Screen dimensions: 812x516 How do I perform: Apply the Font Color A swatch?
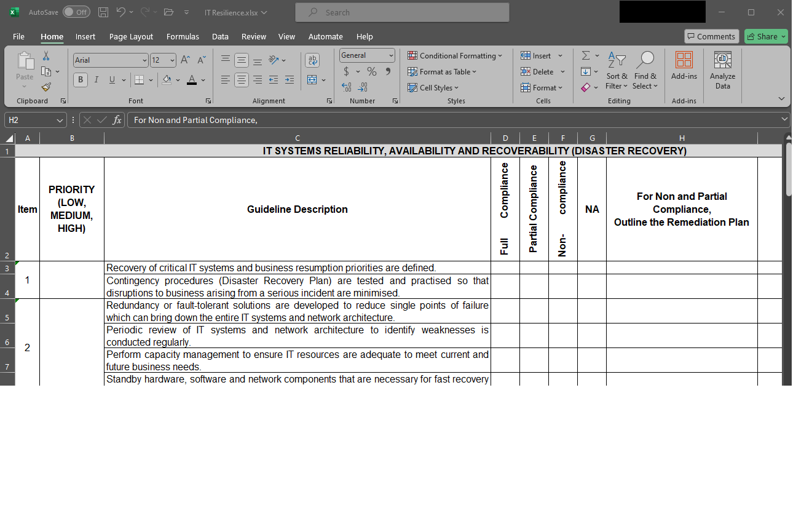pos(192,79)
